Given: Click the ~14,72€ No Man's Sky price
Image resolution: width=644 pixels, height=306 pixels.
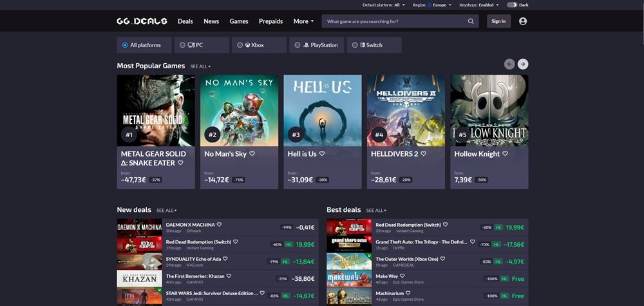Looking at the screenshot, I should pyautogui.click(x=216, y=180).
